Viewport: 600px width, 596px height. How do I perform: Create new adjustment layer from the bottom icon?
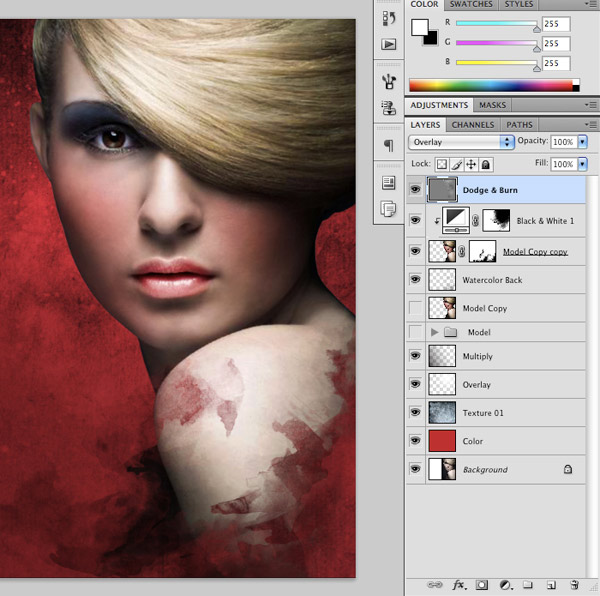point(505,584)
